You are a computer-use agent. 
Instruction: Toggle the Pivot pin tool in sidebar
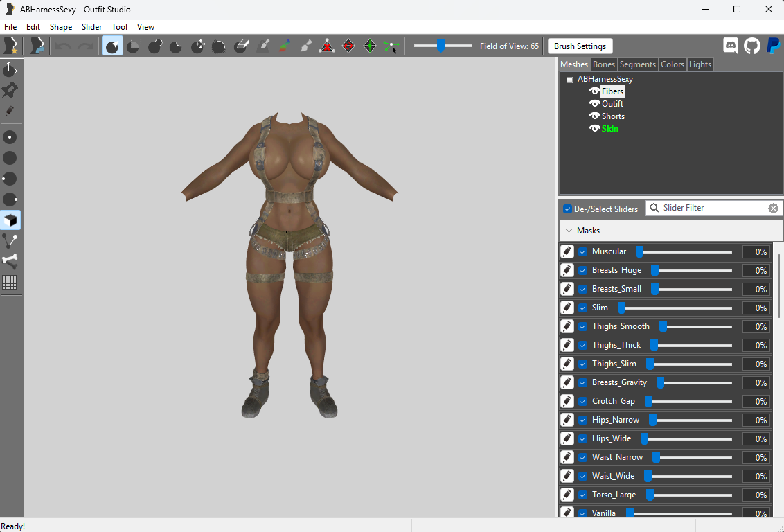[x=10, y=90]
